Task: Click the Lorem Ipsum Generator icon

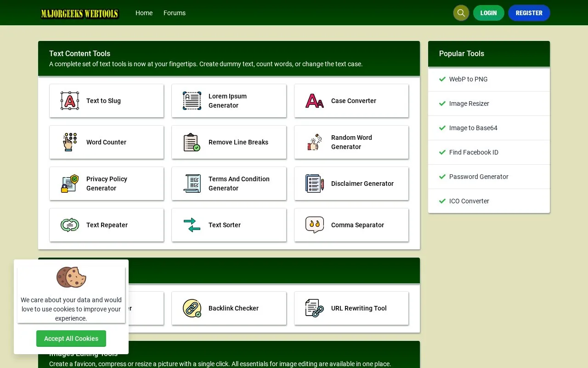Action: [192, 101]
